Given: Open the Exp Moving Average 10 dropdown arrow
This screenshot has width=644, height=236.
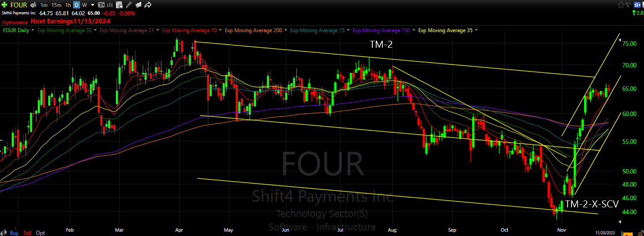Looking at the screenshot, I should tap(220, 30).
